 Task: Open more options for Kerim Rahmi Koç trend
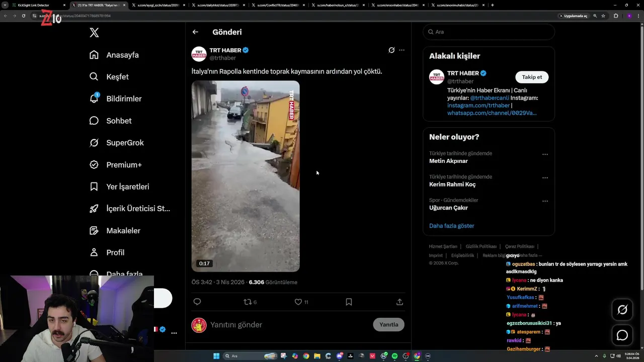[x=545, y=178]
